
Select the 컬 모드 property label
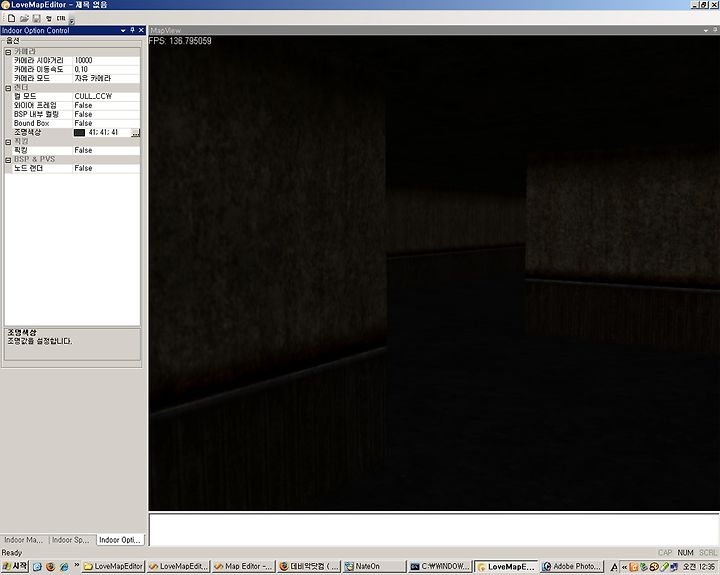tap(25, 96)
